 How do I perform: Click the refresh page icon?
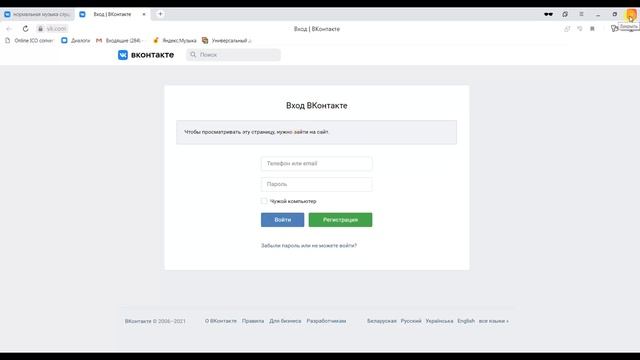[x=25, y=29]
